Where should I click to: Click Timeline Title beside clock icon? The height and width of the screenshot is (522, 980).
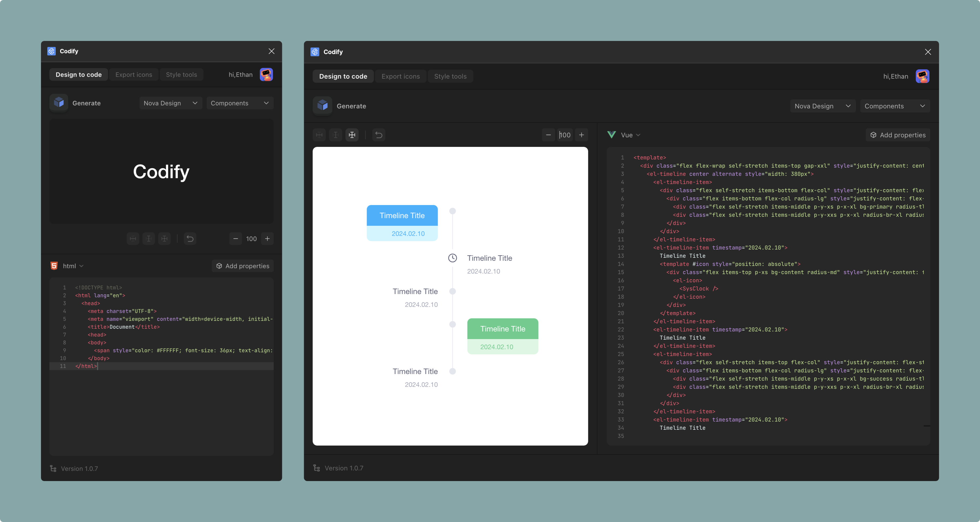(x=490, y=258)
